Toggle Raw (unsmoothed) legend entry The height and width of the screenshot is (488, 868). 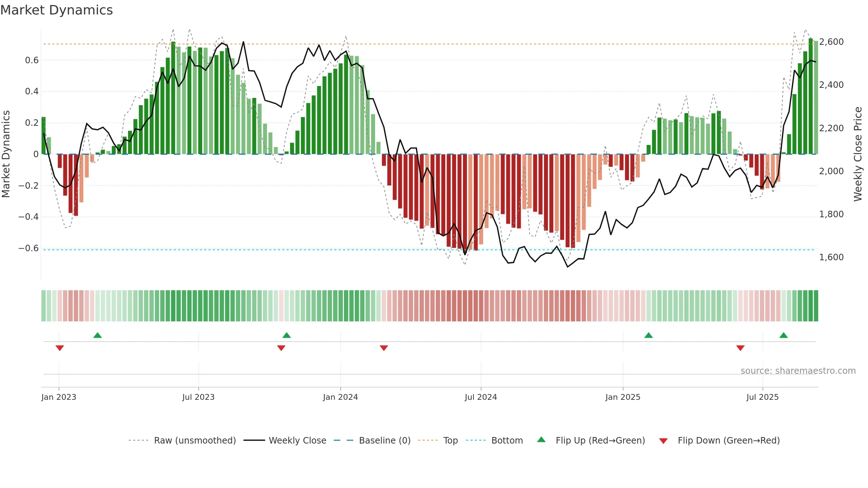tap(182, 440)
